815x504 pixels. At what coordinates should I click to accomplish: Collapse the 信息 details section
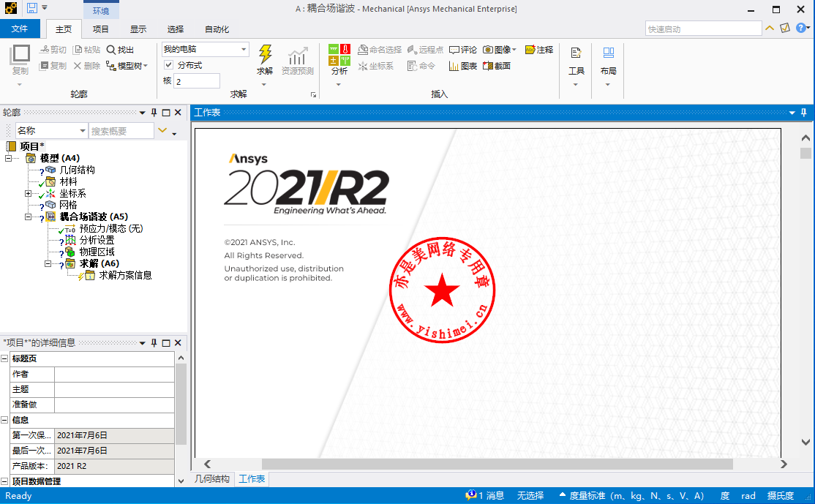[4, 420]
